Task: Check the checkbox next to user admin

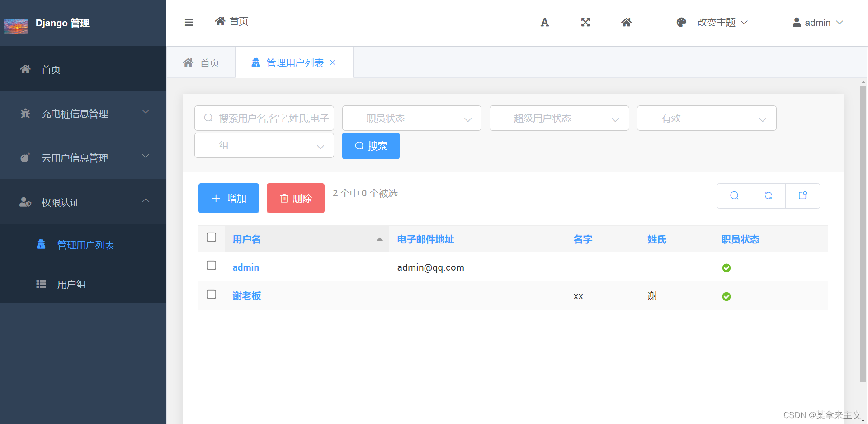Action: (211, 266)
